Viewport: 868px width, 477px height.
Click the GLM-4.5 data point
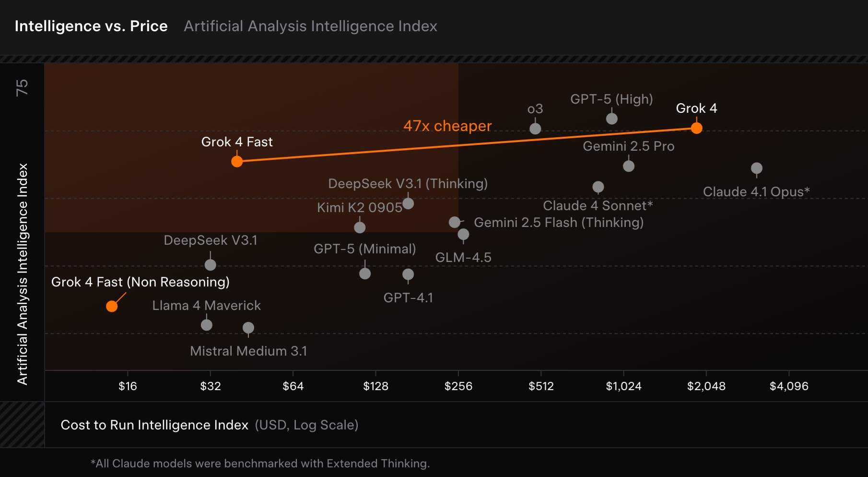(463, 234)
